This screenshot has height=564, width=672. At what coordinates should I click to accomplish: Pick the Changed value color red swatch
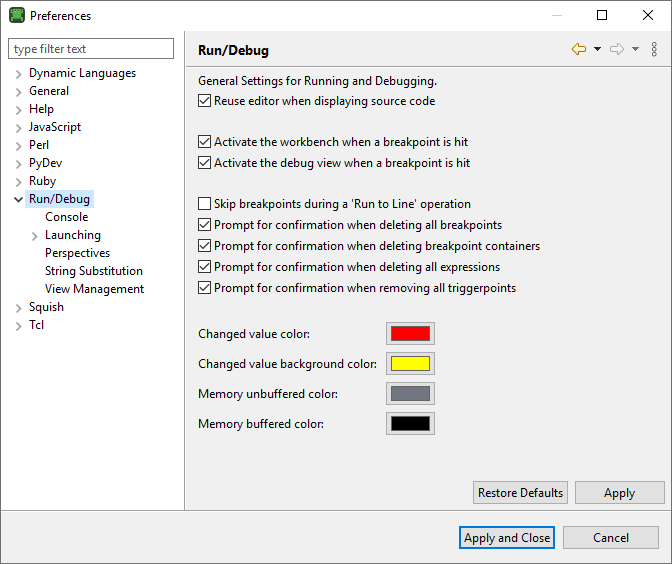click(x=410, y=333)
